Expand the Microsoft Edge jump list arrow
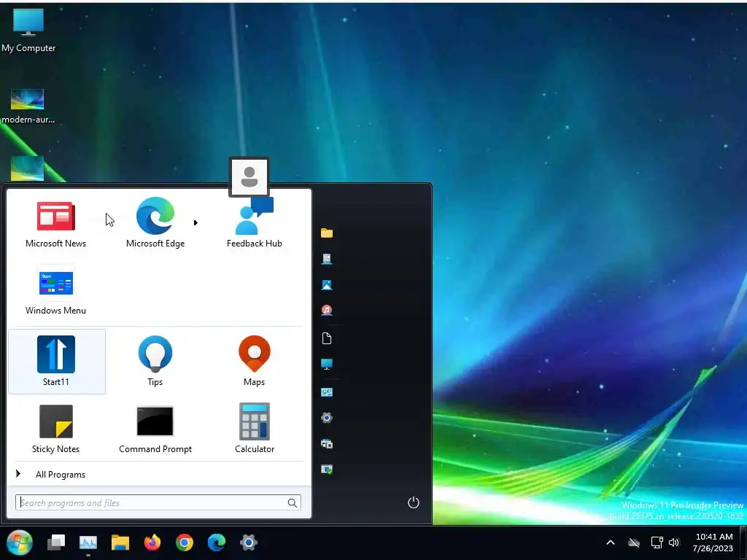The height and width of the screenshot is (560, 747). (196, 222)
